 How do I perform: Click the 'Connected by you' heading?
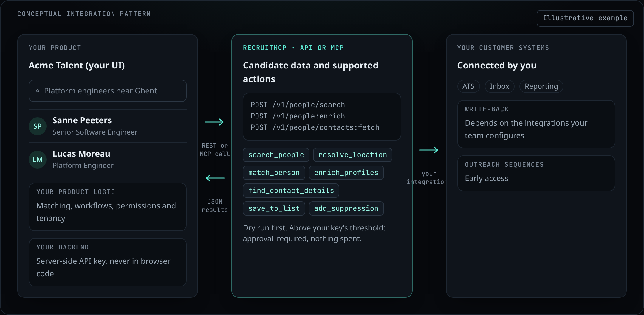coord(497,65)
